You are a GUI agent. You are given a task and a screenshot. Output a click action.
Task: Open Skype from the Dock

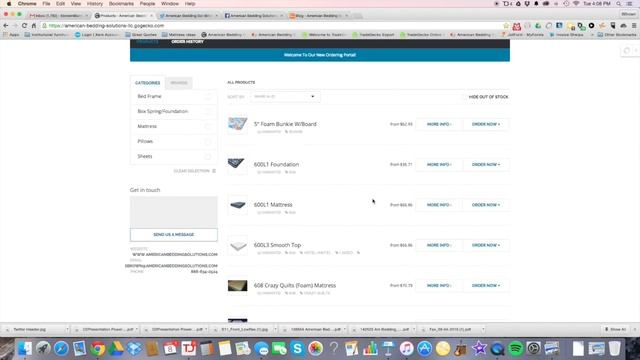(298, 349)
